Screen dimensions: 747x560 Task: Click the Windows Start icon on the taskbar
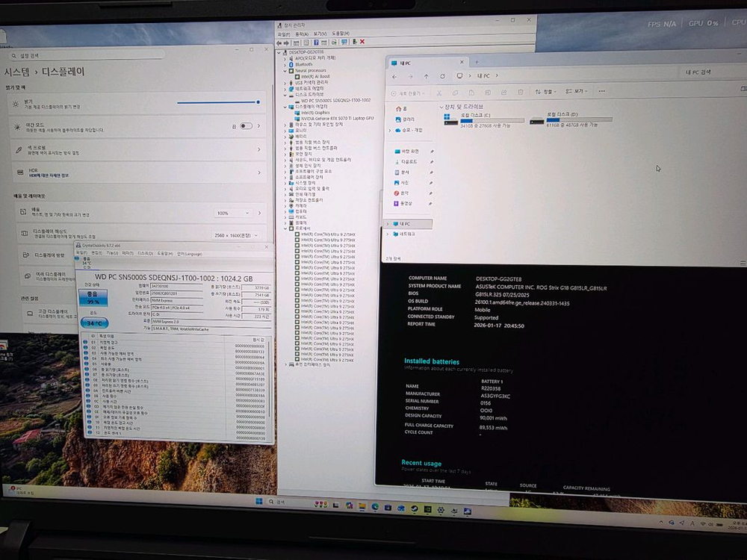point(258,502)
